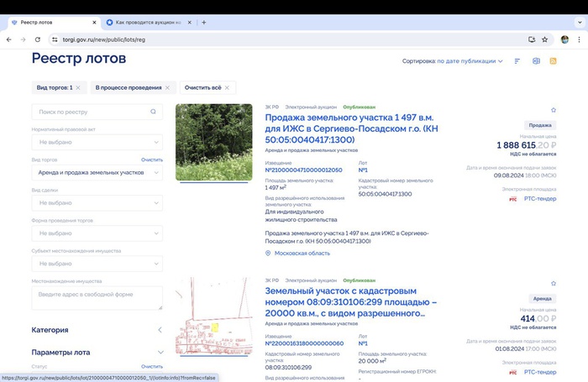This screenshot has height=382, width=588.
Task: Click the RSS feed icon
Action: 554,61
